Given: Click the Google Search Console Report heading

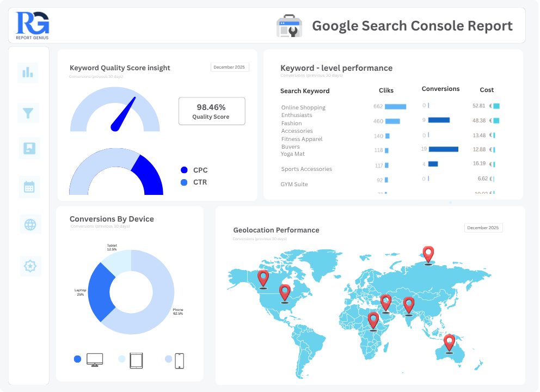Looking at the screenshot, I should coord(412,26).
